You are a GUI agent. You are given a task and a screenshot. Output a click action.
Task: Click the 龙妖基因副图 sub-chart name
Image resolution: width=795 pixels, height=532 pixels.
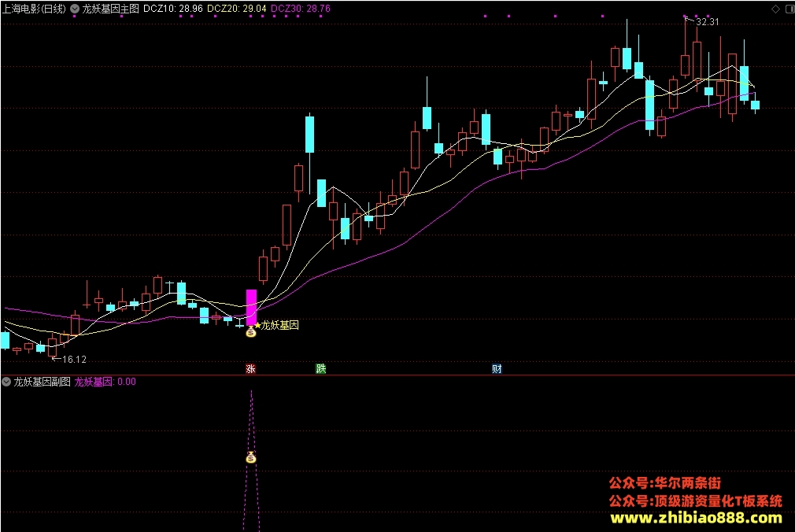[x=42, y=382]
